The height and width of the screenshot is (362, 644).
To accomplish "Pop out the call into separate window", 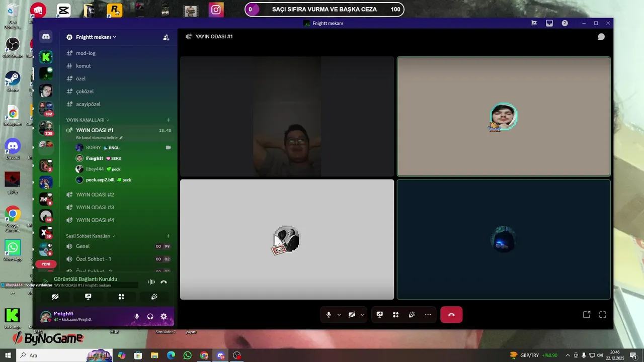I will tap(587, 315).
